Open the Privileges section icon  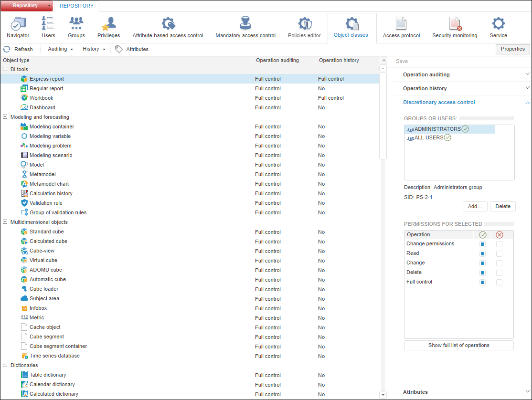(x=109, y=28)
